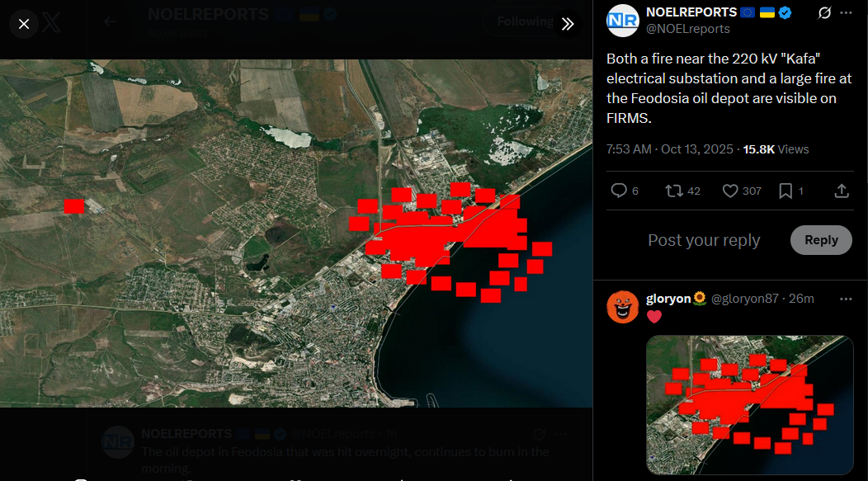This screenshot has height=481, width=868.
Task: Open the @gloryon87 handle
Action: [x=744, y=299]
